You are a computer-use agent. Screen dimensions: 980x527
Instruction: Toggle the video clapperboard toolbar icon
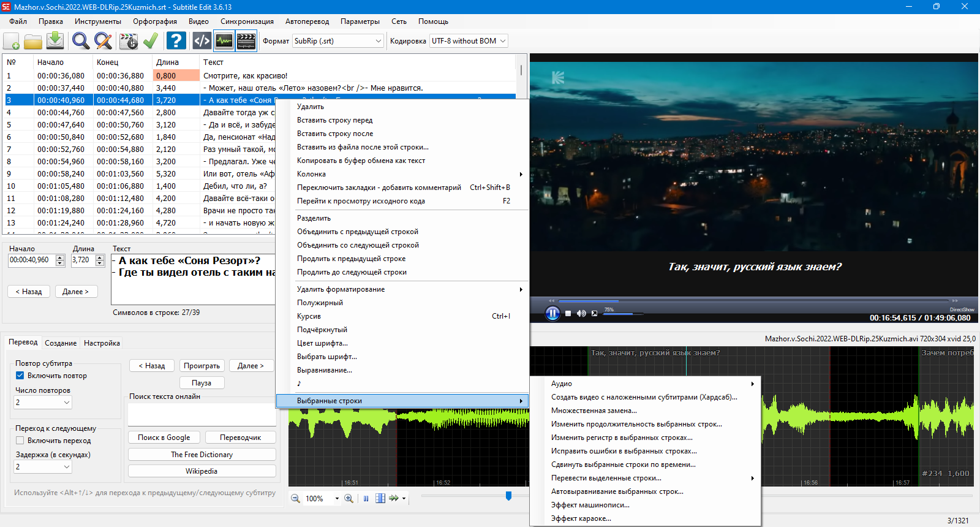246,41
